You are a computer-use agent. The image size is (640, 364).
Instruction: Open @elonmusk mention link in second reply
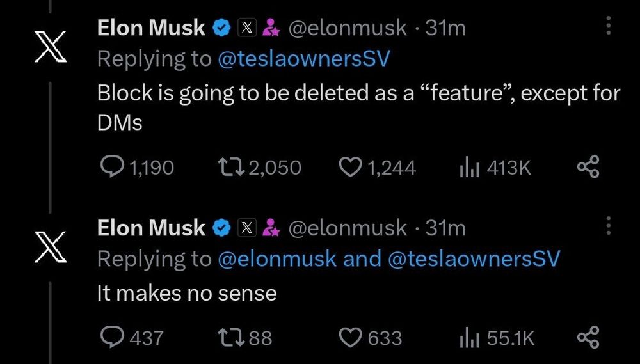pyautogui.click(x=276, y=258)
